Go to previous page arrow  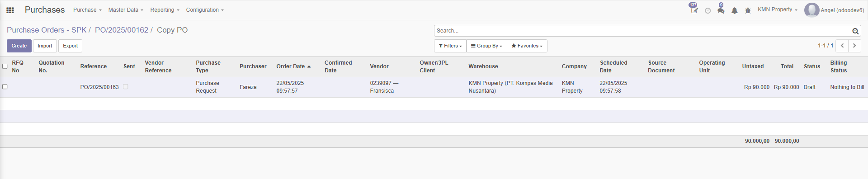coord(842,46)
